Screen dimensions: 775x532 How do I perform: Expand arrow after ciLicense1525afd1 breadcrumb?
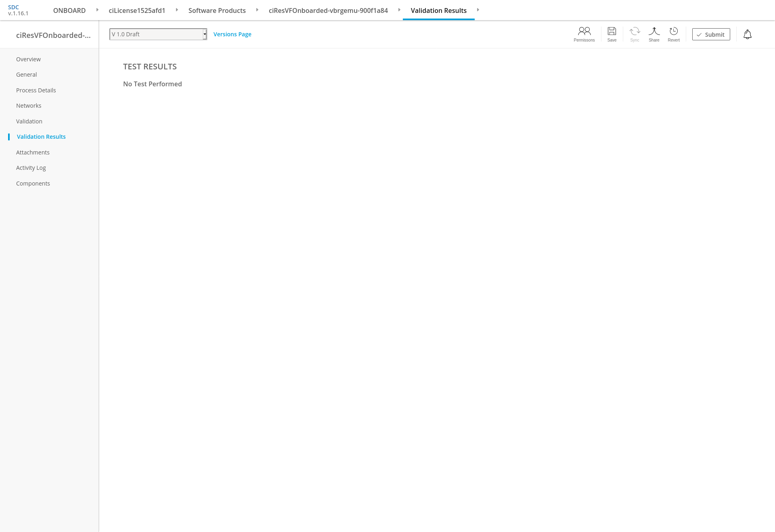point(177,10)
